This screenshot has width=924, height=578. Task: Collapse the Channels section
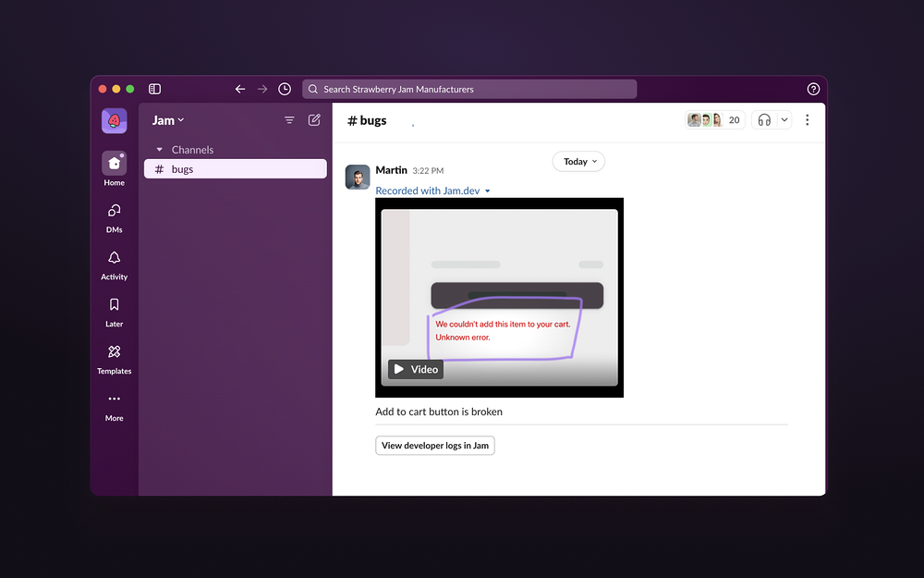pyautogui.click(x=159, y=150)
